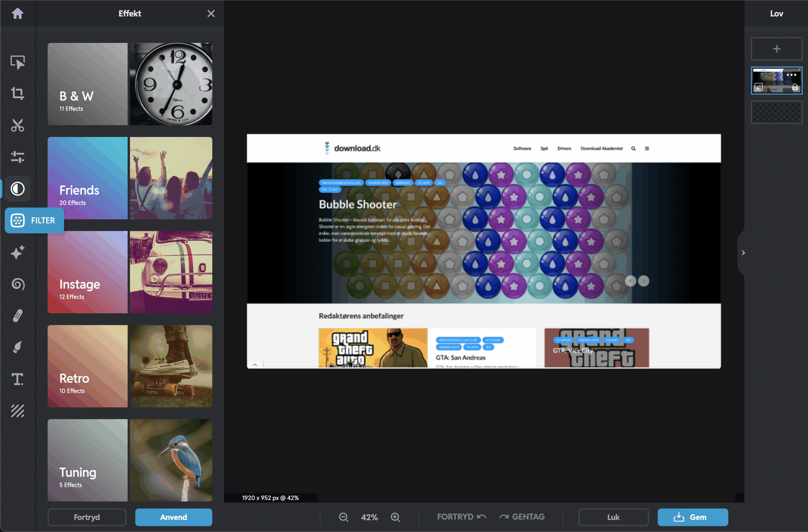Add a new layer with the plus box
This screenshot has width=808, height=532.
(776, 49)
